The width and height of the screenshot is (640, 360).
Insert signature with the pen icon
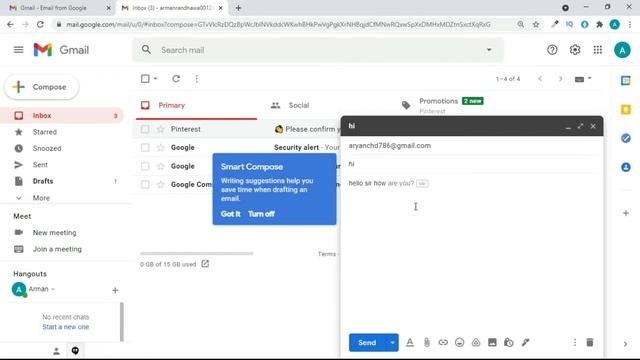tap(525, 342)
